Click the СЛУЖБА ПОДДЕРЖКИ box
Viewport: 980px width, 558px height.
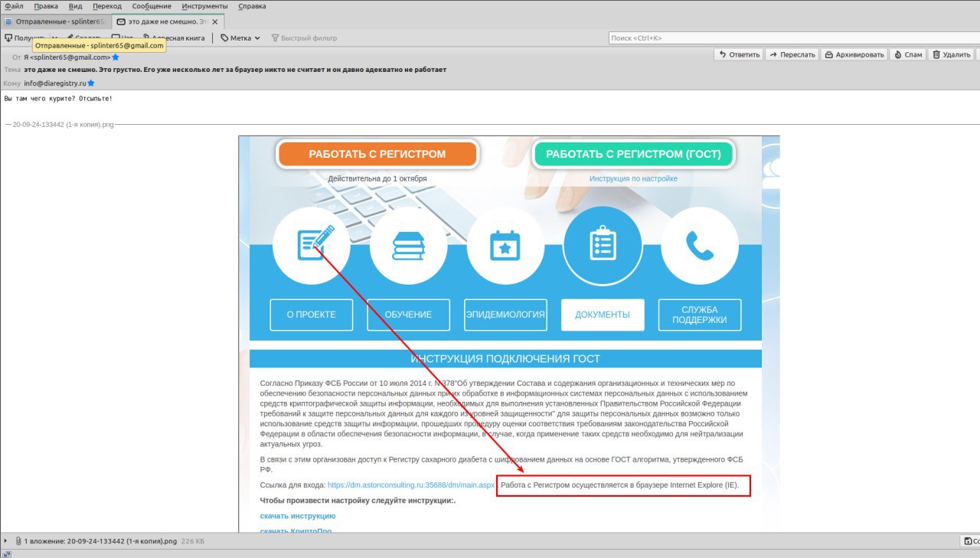pyautogui.click(x=700, y=315)
